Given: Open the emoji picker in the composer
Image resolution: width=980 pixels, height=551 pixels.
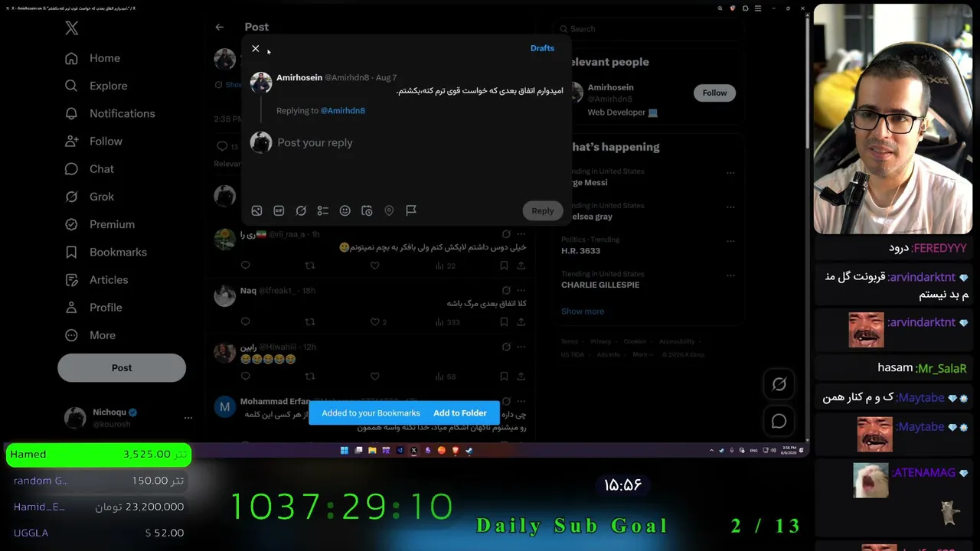Looking at the screenshot, I should tap(345, 210).
